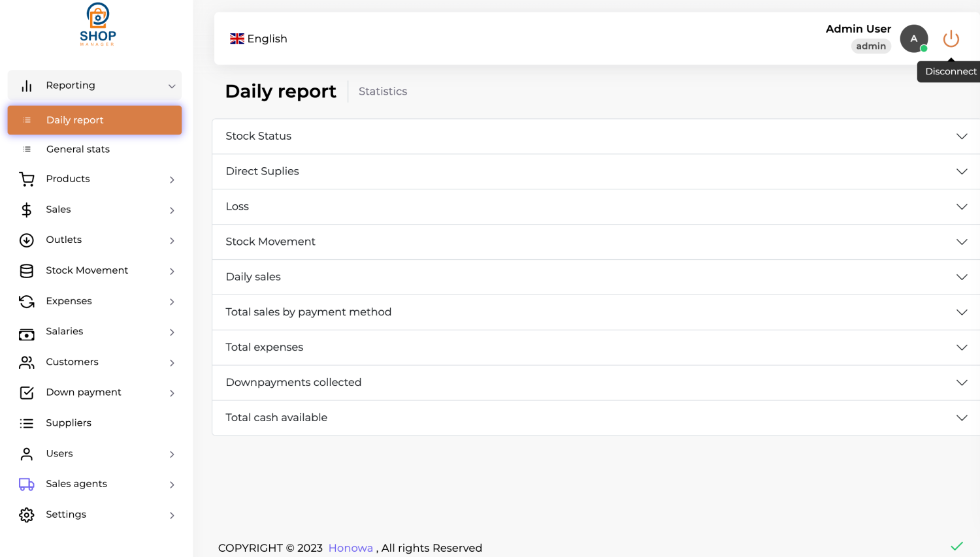Expand the Daily sales accordion chevron
This screenshot has width=980, height=557.
pyautogui.click(x=962, y=277)
